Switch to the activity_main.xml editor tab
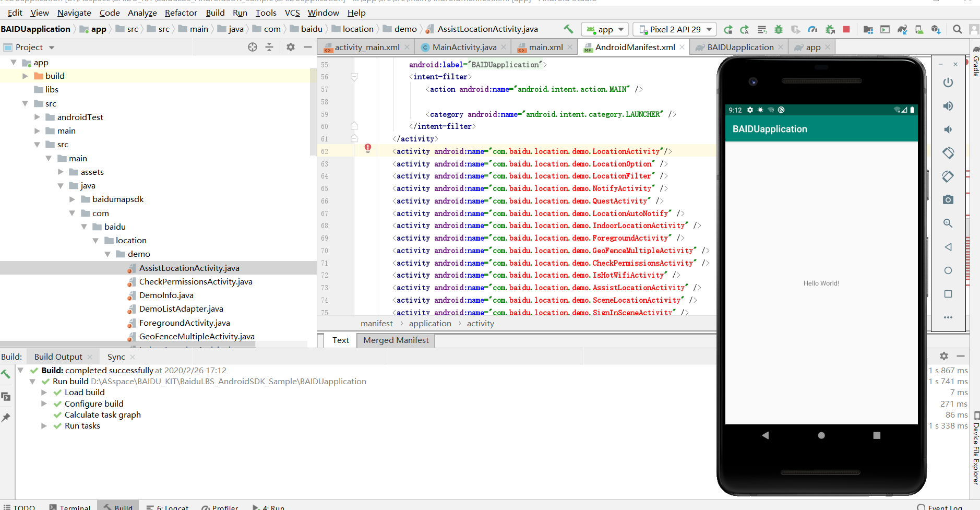Viewport: 980px width, 510px height. pyautogui.click(x=367, y=48)
